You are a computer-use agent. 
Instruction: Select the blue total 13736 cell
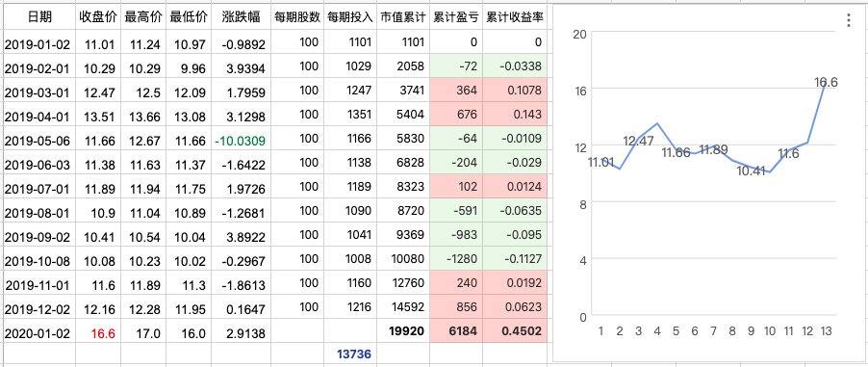tap(350, 354)
